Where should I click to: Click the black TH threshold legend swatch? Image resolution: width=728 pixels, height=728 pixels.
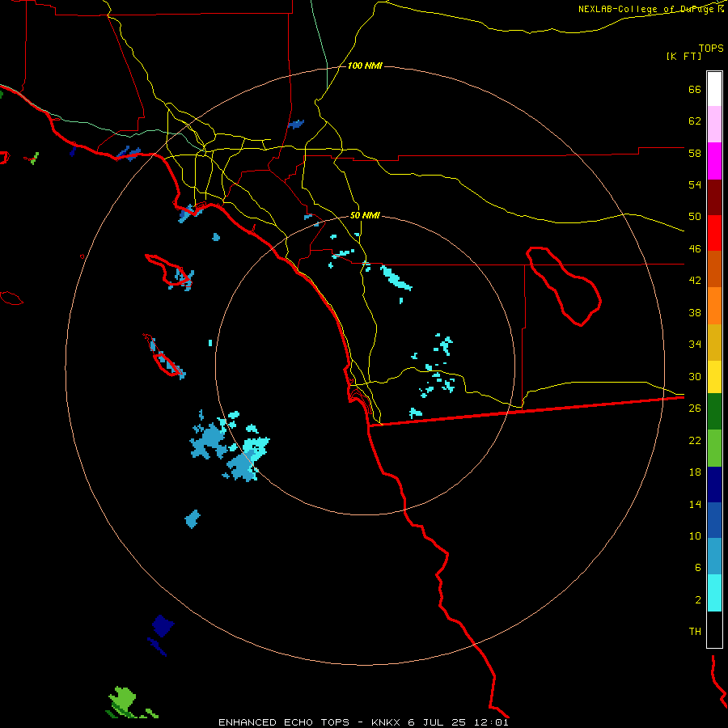pos(714,629)
